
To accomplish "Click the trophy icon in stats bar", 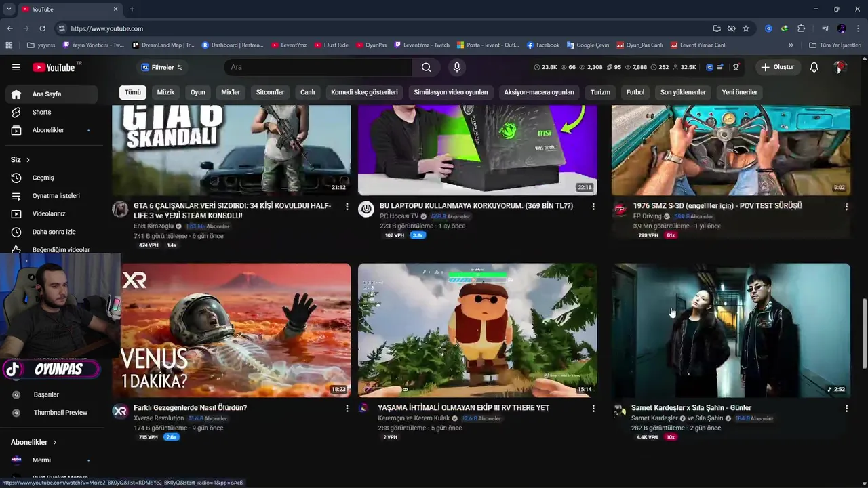I will 736,67.
